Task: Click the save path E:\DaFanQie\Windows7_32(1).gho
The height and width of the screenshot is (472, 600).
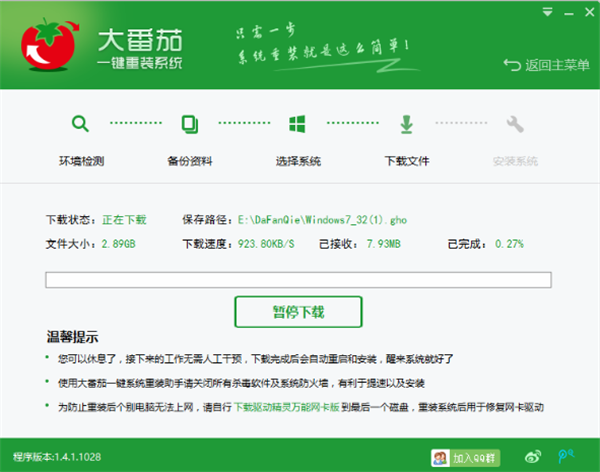Action: tap(322, 220)
